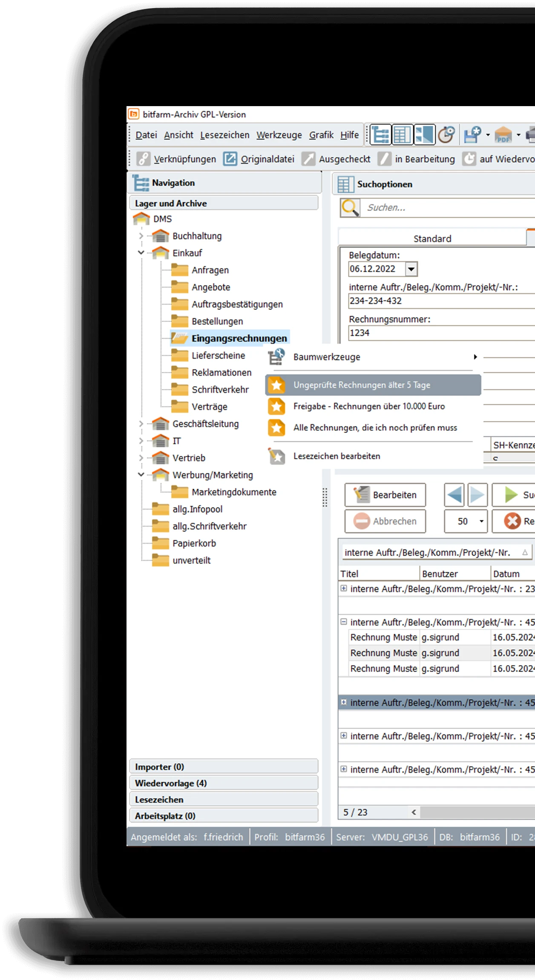
Task: Collapse the Einkauf tree node
Action: click(x=141, y=253)
